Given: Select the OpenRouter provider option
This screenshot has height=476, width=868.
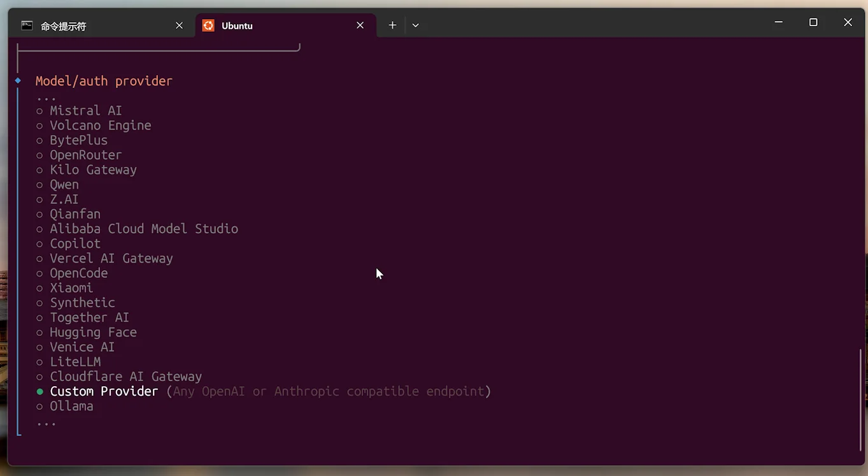Looking at the screenshot, I should pyautogui.click(x=79, y=155).
